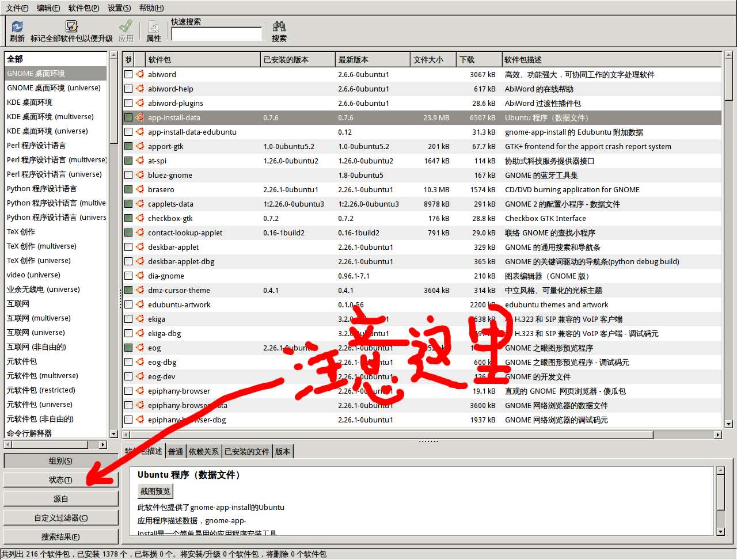Click package list scroll down arrow
This screenshot has width=737, height=560.
click(728, 424)
